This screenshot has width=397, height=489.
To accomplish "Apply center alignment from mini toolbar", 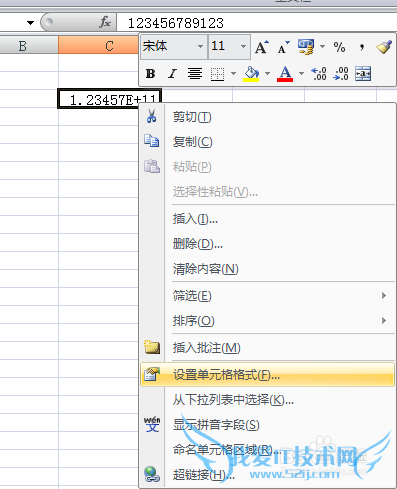I will pos(195,73).
